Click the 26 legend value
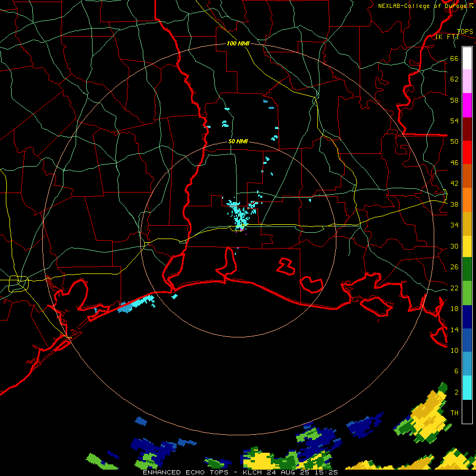476x476 pixels. coord(454,267)
